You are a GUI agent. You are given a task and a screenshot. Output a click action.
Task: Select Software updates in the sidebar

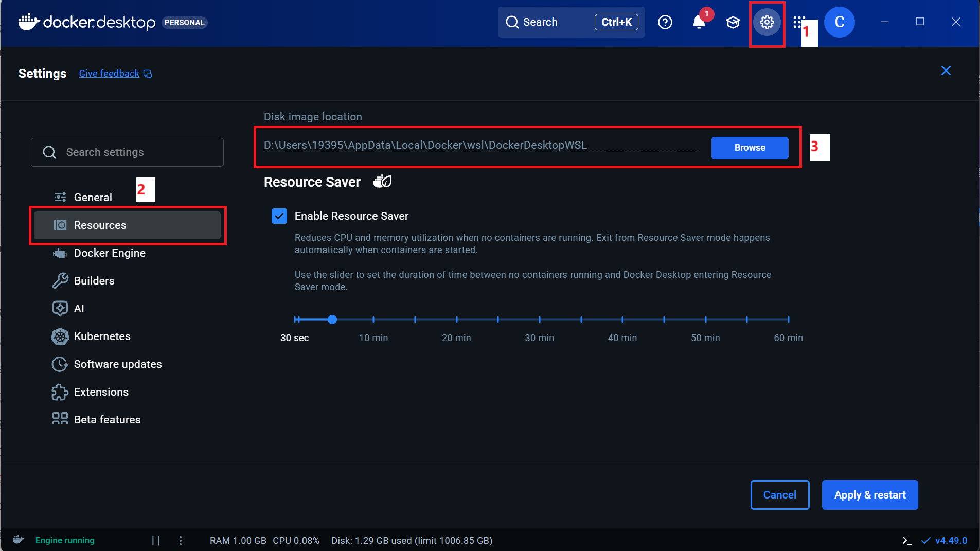point(117,364)
